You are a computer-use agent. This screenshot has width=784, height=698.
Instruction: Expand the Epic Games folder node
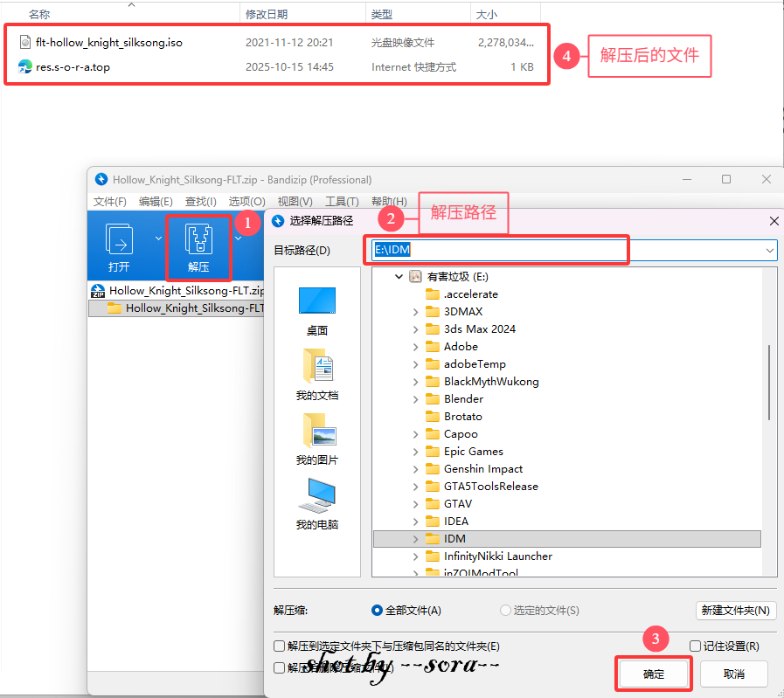pyautogui.click(x=416, y=452)
